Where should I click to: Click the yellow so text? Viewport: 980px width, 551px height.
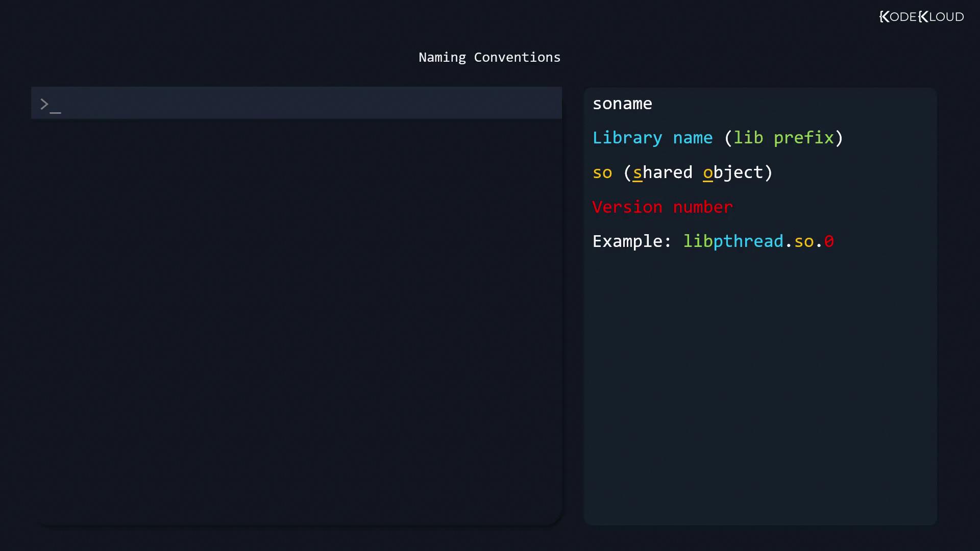(x=602, y=172)
